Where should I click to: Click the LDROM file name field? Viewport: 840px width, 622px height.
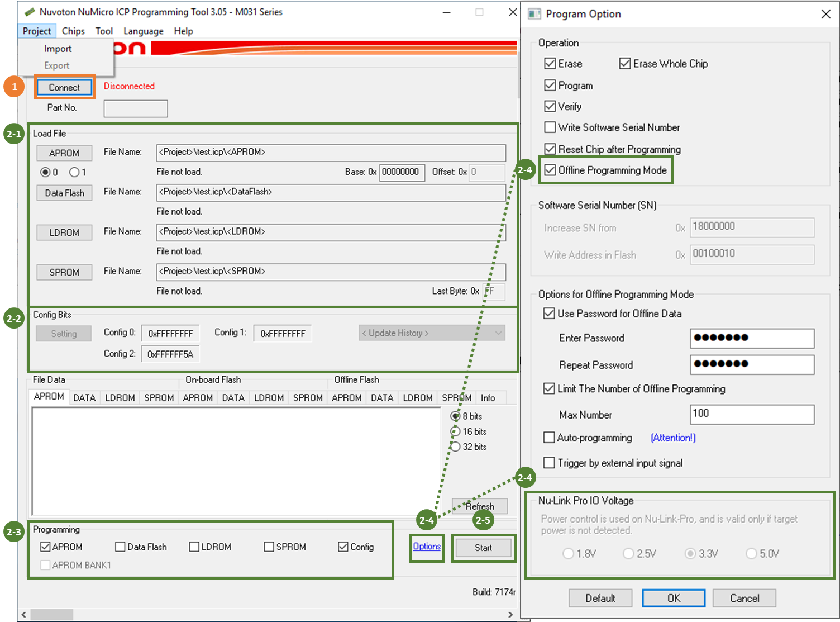331,232
